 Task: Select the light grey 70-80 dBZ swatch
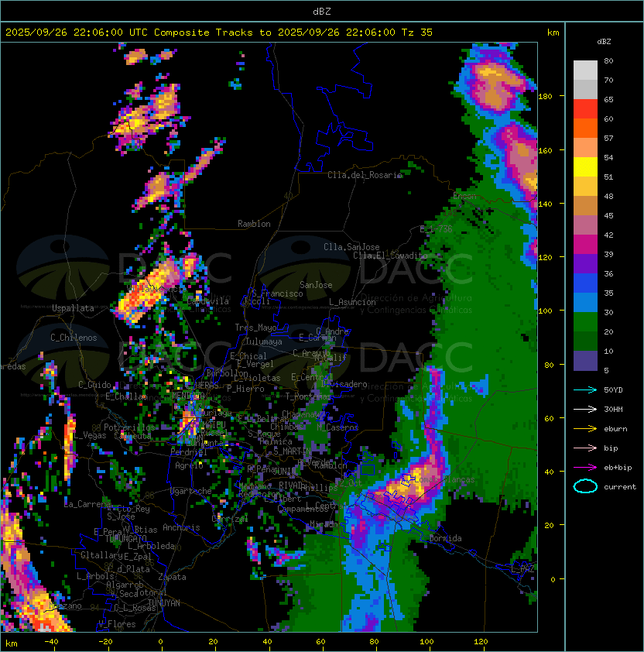tap(585, 70)
